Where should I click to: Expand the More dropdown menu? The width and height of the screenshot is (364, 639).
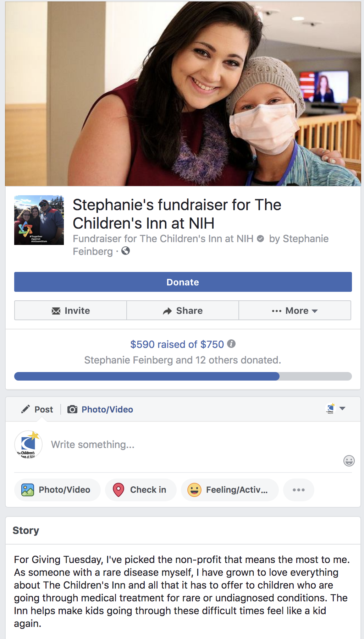(x=295, y=311)
